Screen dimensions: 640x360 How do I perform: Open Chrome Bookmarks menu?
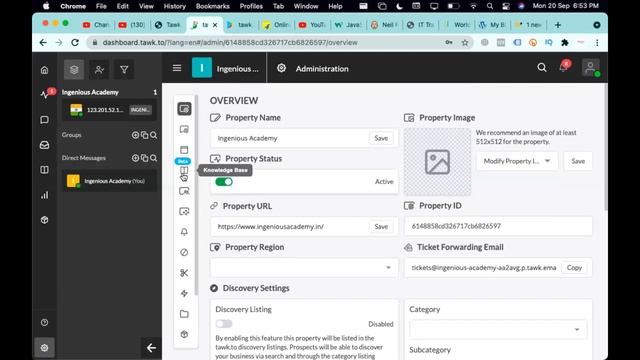point(213,6)
